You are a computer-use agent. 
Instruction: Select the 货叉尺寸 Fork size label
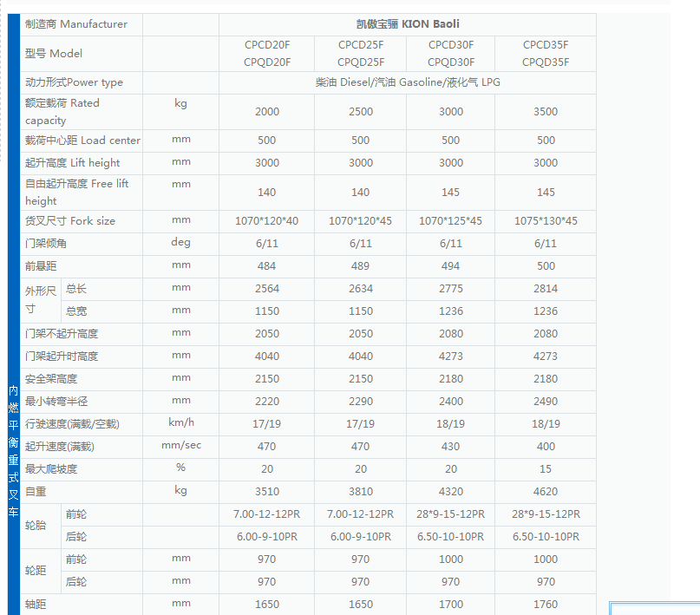pyautogui.click(x=70, y=221)
